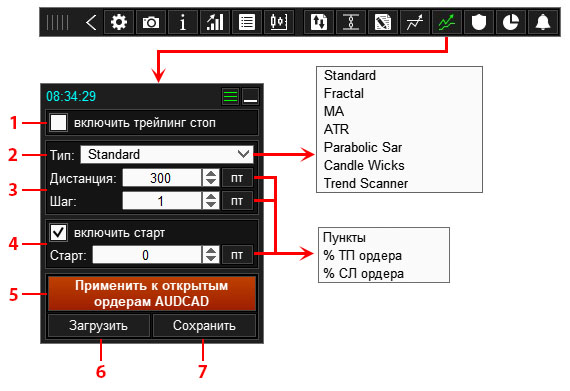Choose Candle Wicks in type list
Image resolution: width=570 pixels, height=391 pixels.
(364, 165)
